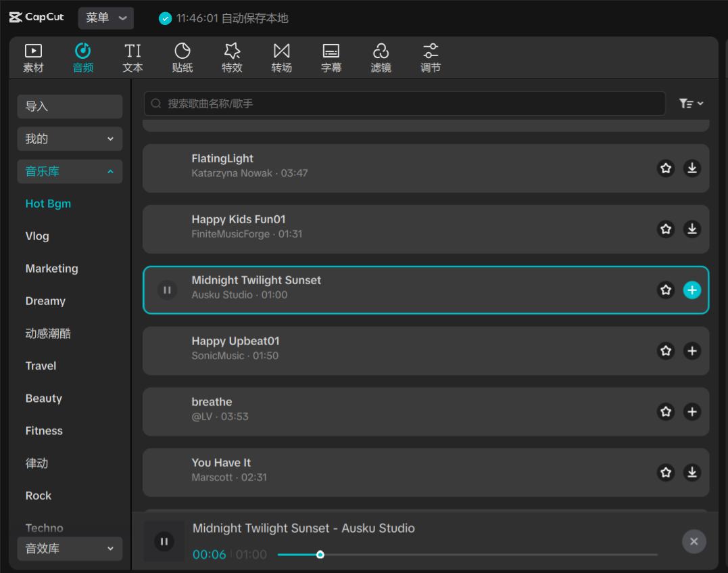The width and height of the screenshot is (728, 573).
Task: Expand the 我的 dropdown section
Action: (x=70, y=139)
